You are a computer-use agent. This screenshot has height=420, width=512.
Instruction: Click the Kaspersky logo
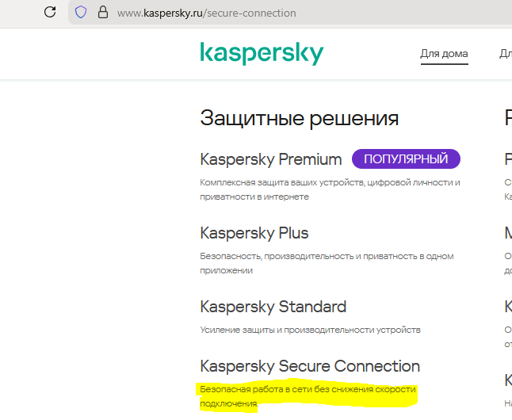coord(262,54)
